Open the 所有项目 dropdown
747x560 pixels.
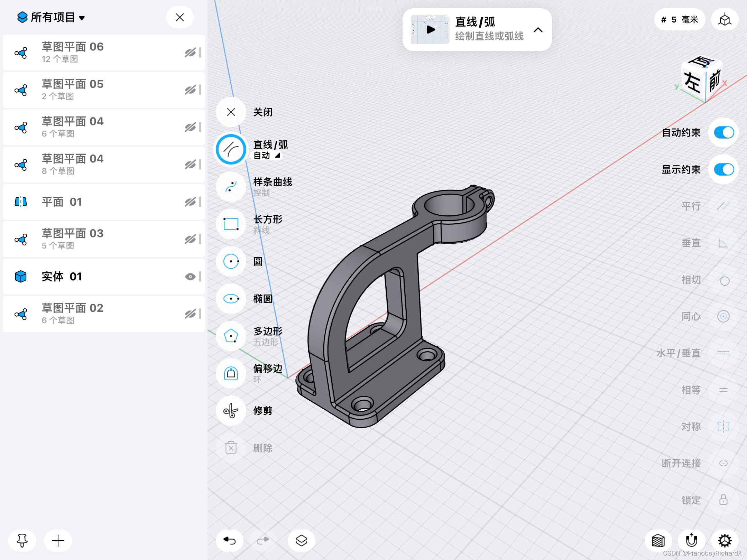(x=52, y=17)
